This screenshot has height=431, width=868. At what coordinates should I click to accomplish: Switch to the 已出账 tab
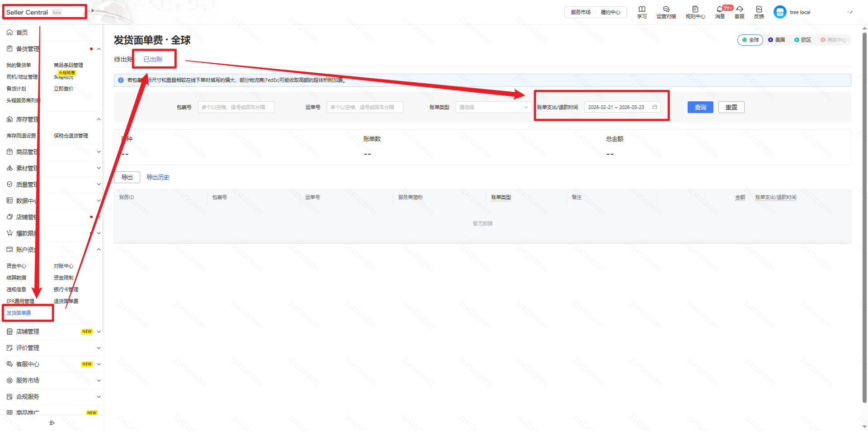tap(153, 59)
